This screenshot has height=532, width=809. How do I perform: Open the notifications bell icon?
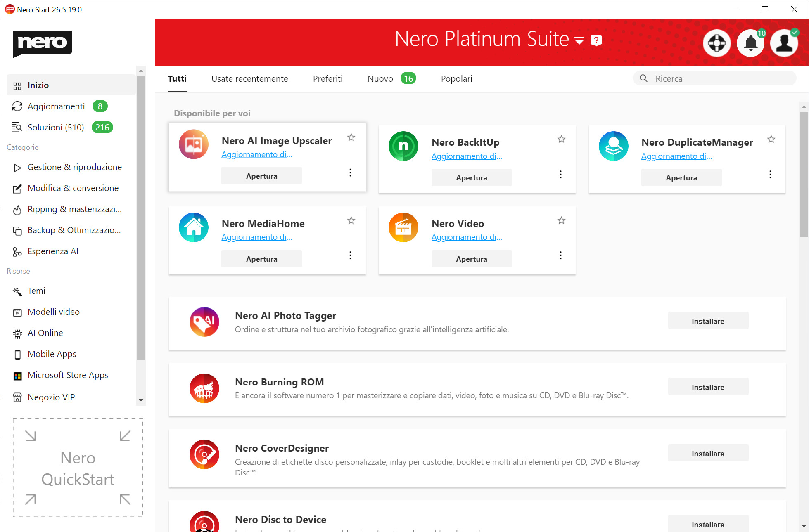[750, 43]
